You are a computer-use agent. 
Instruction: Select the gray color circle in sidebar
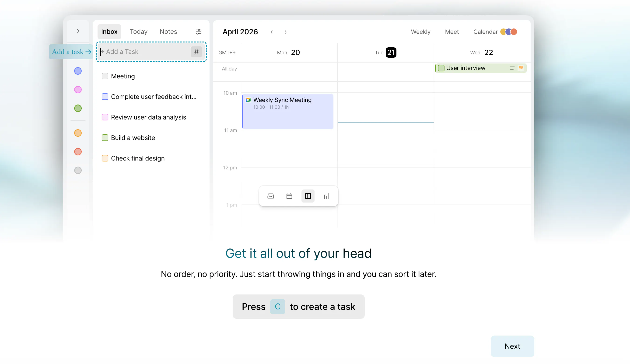(x=78, y=170)
